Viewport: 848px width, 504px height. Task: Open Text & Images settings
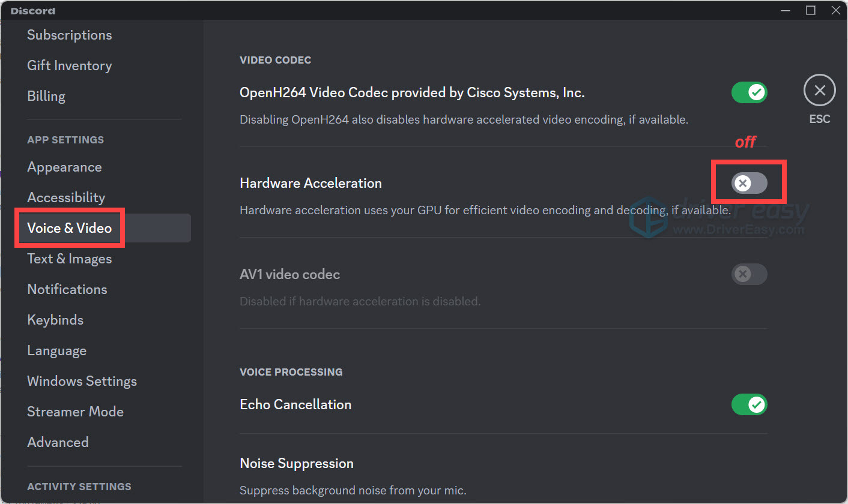pos(70,259)
